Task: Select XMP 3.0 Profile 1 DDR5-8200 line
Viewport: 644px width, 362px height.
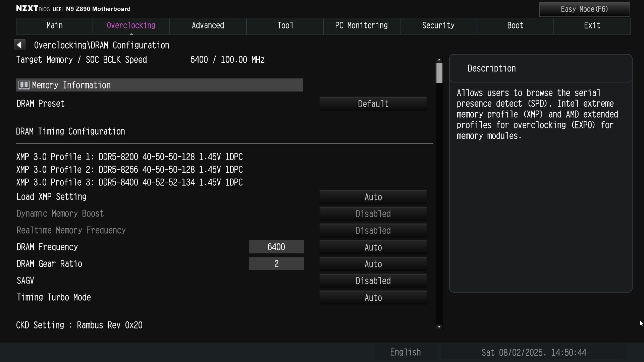Action: click(129, 157)
